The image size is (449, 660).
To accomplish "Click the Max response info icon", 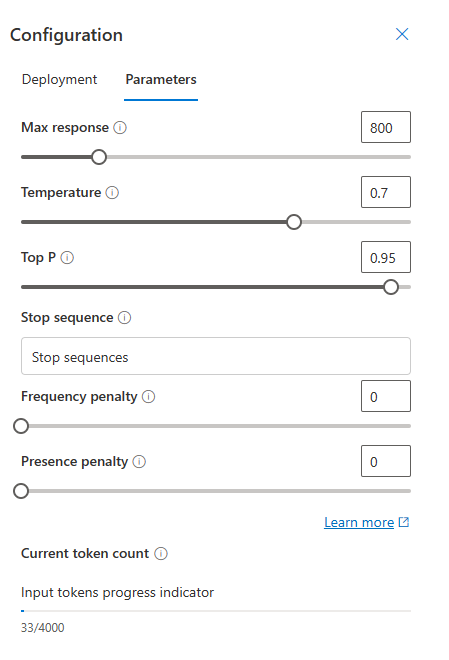I will point(120,128).
